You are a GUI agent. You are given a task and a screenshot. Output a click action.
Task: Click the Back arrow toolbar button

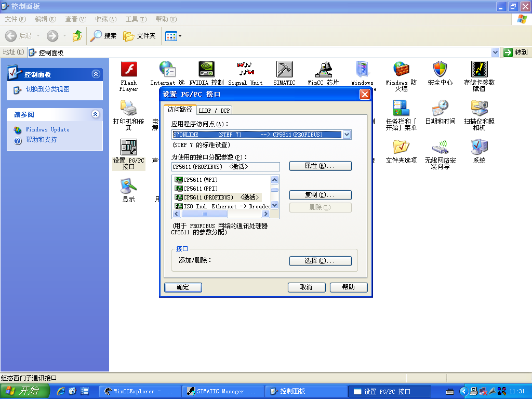pyautogui.click(x=18, y=36)
